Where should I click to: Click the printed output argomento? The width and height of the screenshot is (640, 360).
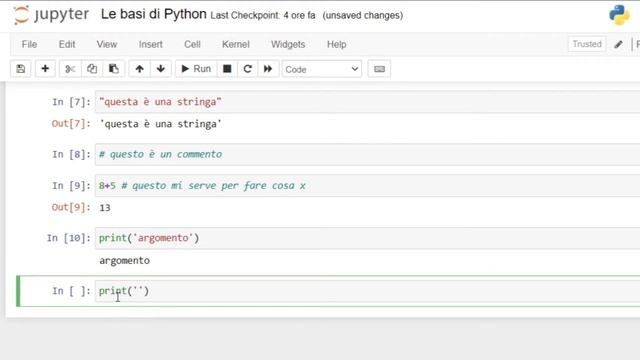tap(124, 260)
